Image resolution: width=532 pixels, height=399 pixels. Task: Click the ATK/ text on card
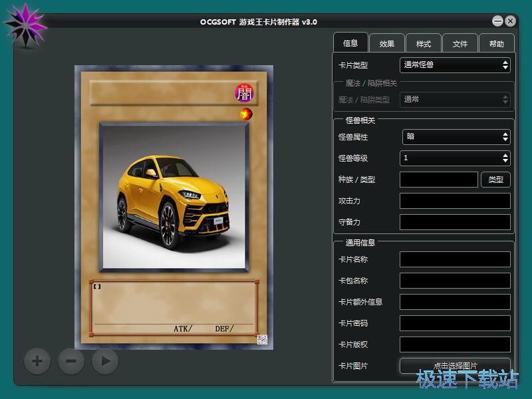click(x=182, y=329)
